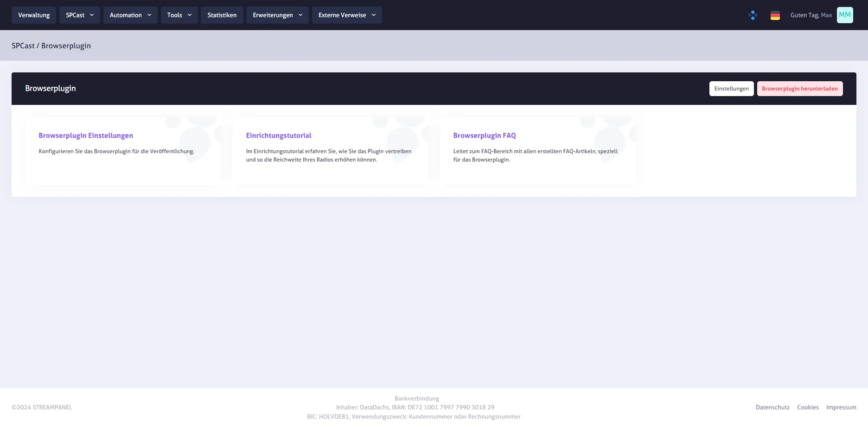
Task: Click the 'Browserplugin' panel heading
Action: (51, 89)
